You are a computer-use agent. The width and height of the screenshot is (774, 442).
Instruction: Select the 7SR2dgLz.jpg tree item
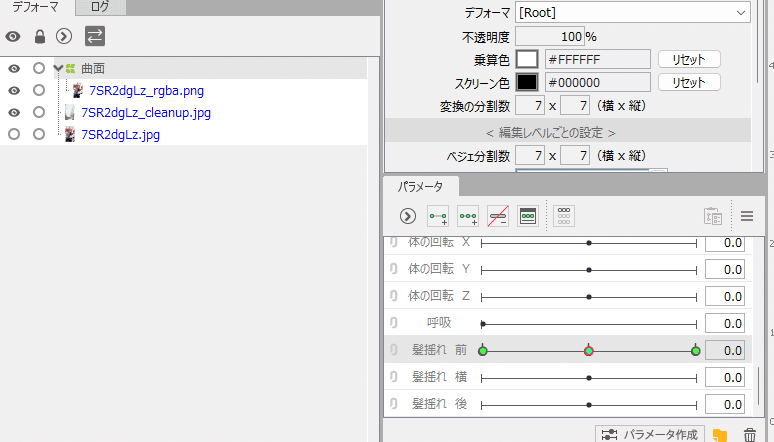(x=120, y=134)
